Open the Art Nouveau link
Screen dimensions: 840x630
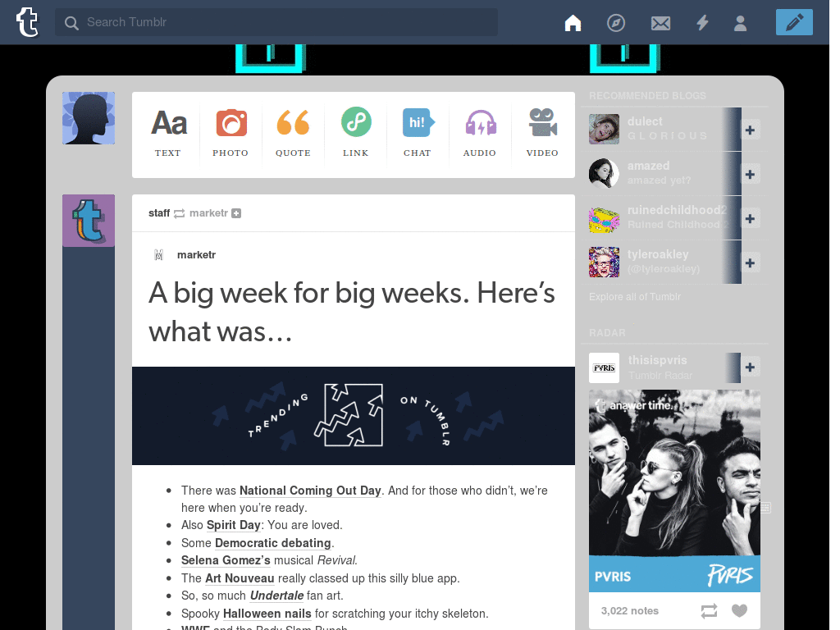[x=240, y=578]
